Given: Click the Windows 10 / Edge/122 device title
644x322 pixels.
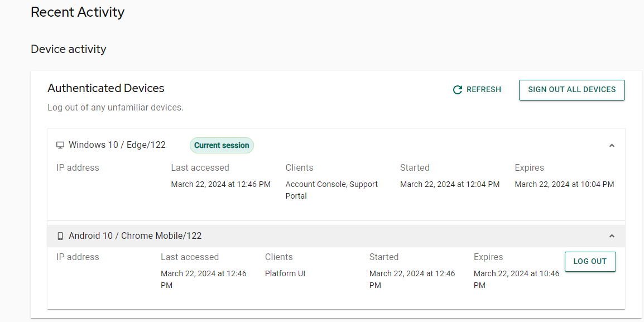Looking at the screenshot, I should point(117,146).
